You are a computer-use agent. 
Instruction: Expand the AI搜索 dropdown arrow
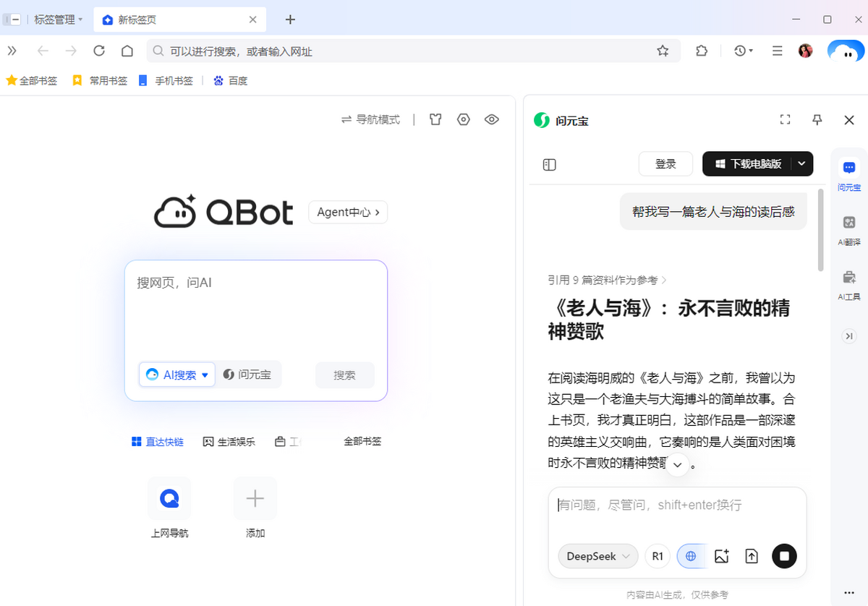click(207, 375)
